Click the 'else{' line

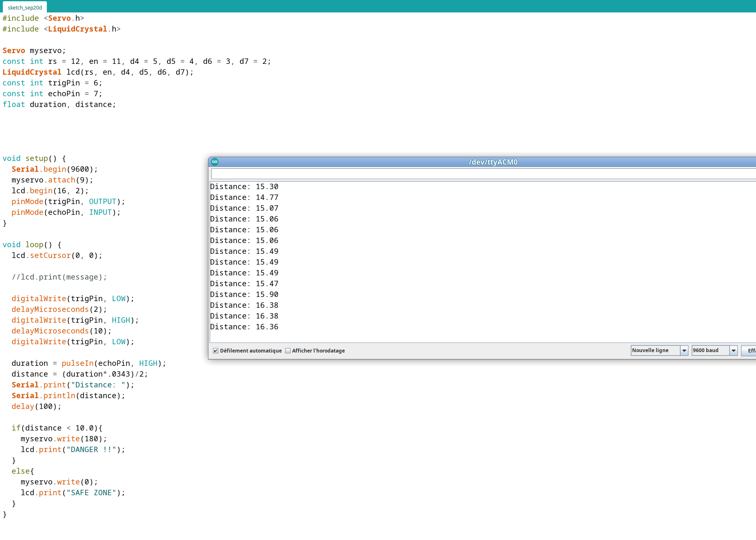point(23,471)
